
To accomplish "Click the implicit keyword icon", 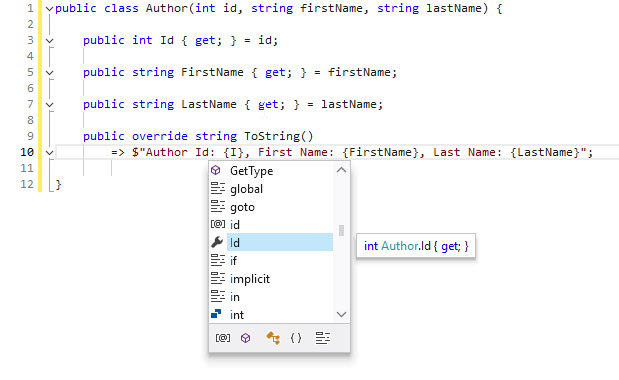I will (x=218, y=278).
